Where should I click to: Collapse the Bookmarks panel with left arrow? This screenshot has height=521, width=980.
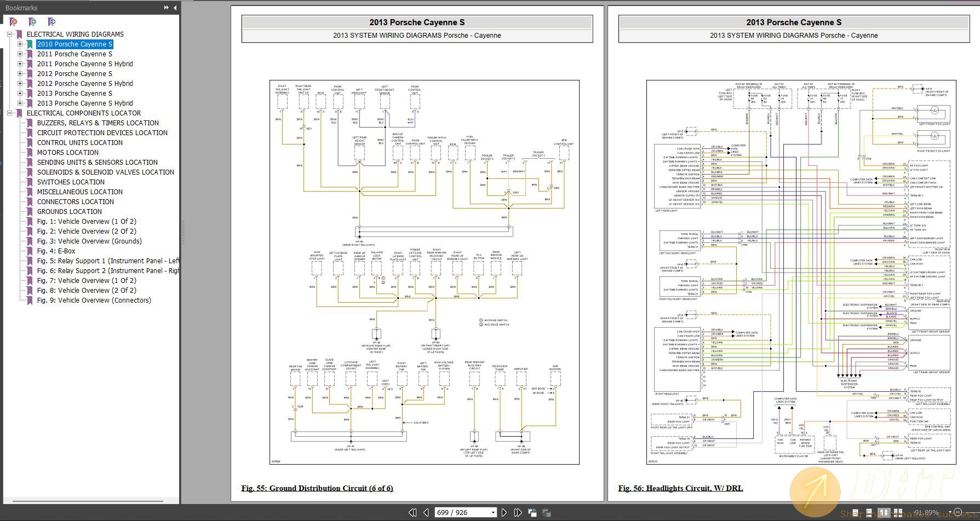pyautogui.click(x=175, y=8)
